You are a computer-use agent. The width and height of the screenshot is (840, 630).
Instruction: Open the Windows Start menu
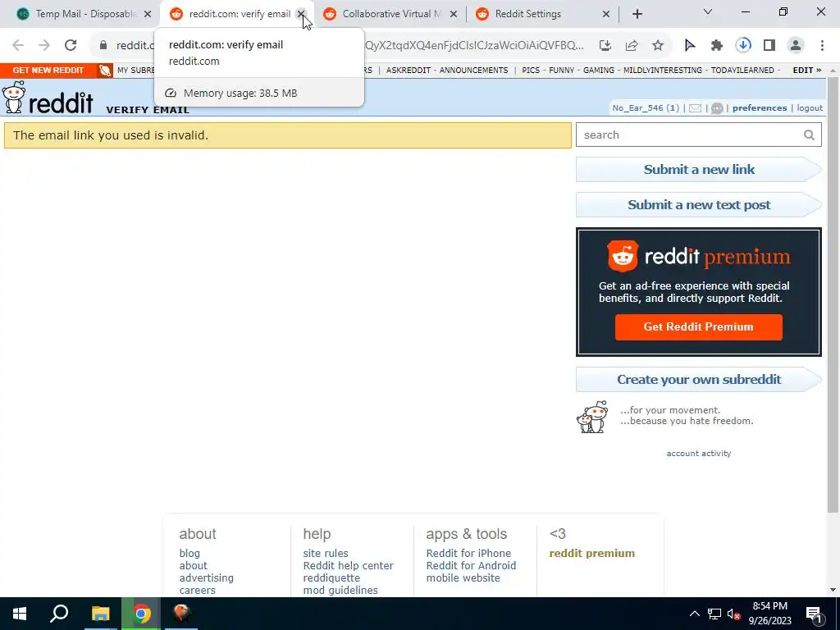click(20, 614)
